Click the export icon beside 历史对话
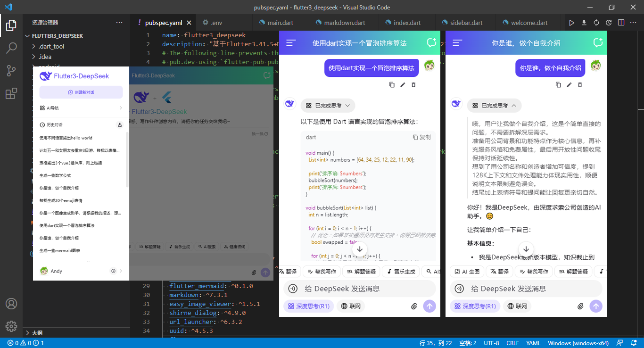The width and height of the screenshot is (644, 348). (x=120, y=125)
